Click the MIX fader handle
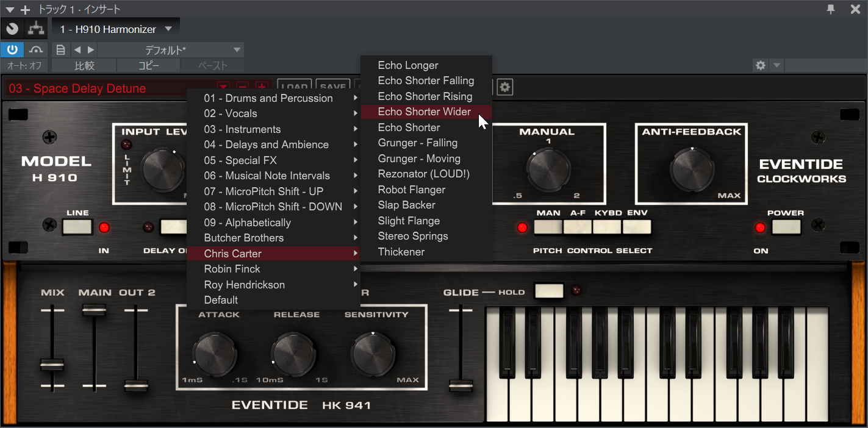 [x=52, y=365]
